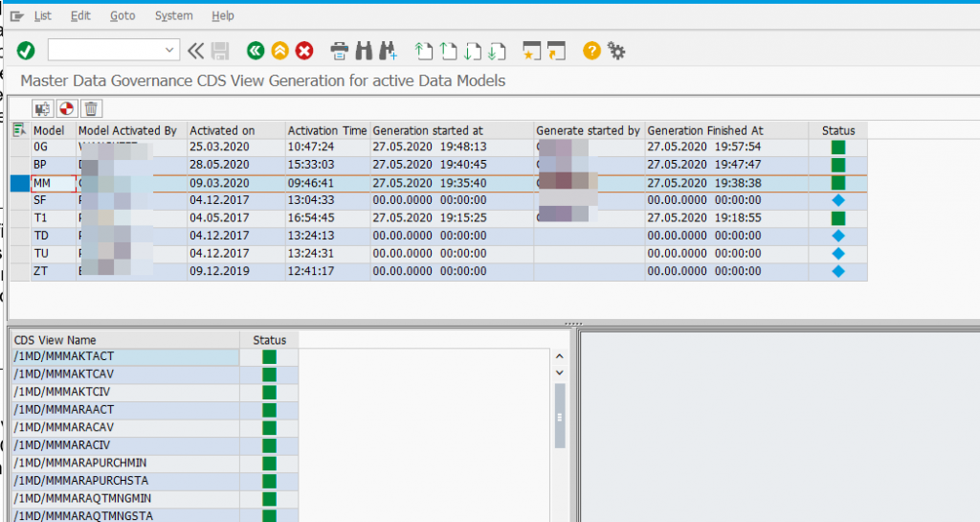980x522 pixels.
Task: Select the highlighted MM row selector
Action: pyautogui.click(x=20, y=183)
